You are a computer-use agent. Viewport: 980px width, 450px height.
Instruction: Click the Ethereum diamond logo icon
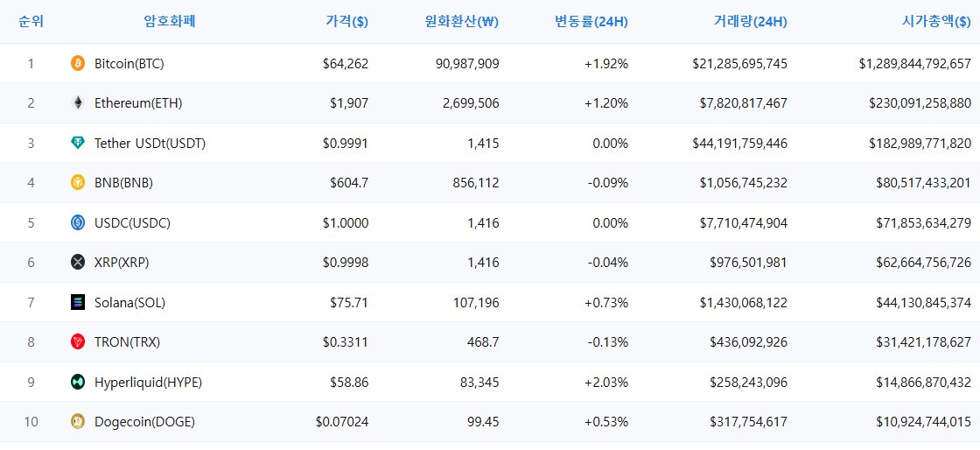click(78, 103)
